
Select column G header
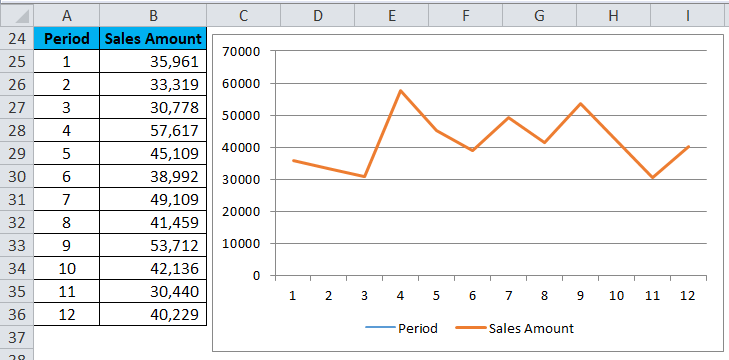click(539, 16)
